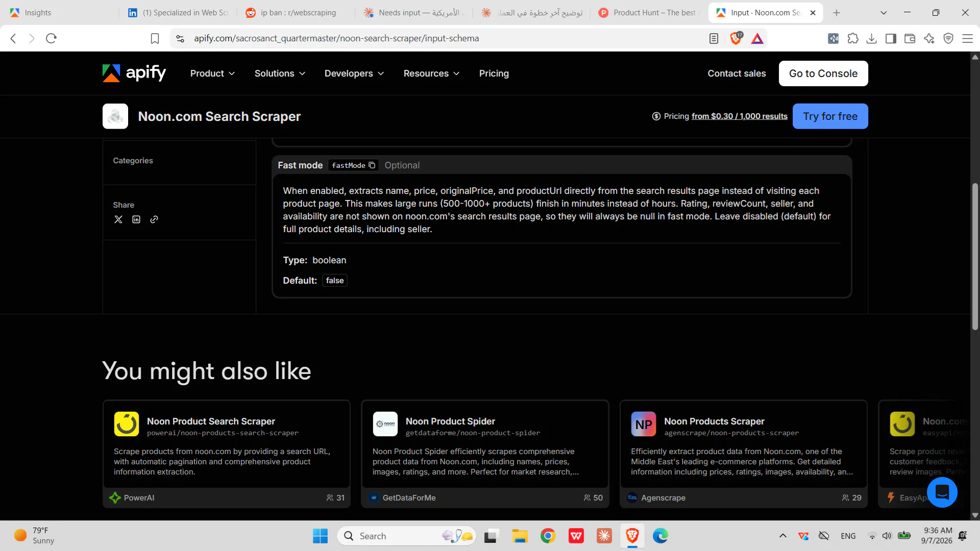Click the page vertical scrollbar thumb
The width and height of the screenshot is (980, 551).
tap(975, 257)
